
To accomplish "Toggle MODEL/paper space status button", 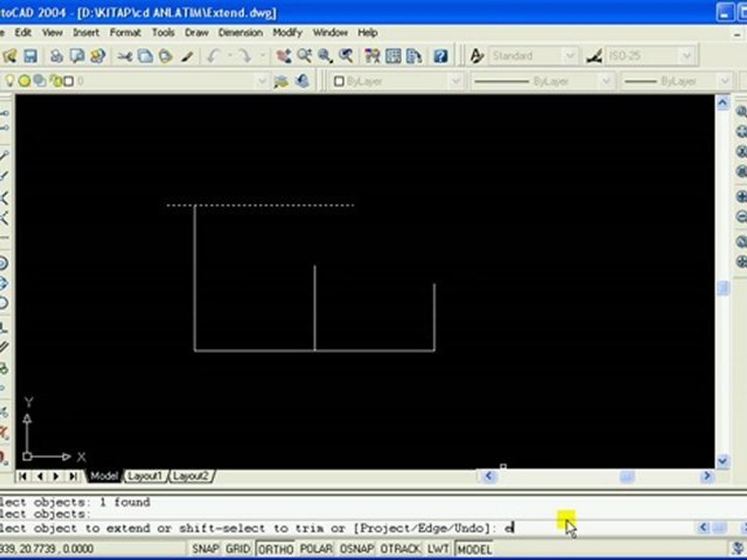I will pos(474,549).
